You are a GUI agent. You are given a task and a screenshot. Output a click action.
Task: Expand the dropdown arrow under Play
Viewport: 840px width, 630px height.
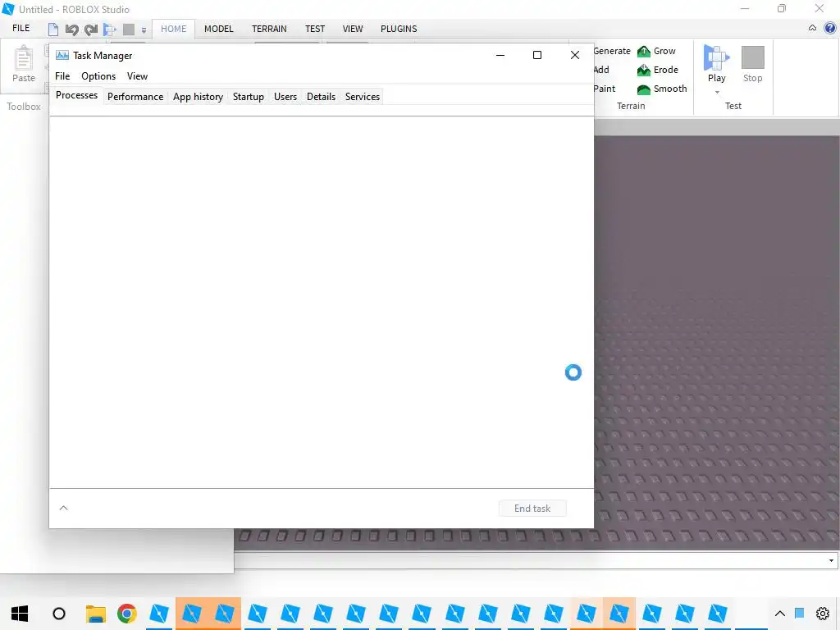click(717, 92)
